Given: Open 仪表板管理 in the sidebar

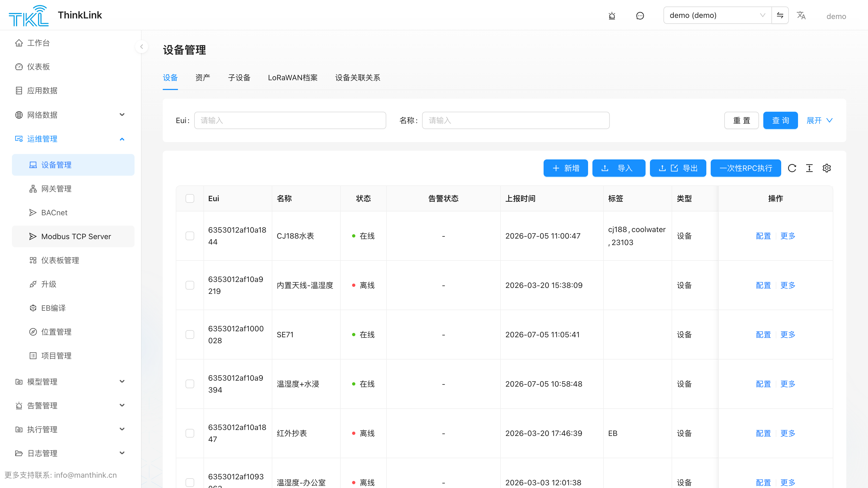Looking at the screenshot, I should pos(73,260).
